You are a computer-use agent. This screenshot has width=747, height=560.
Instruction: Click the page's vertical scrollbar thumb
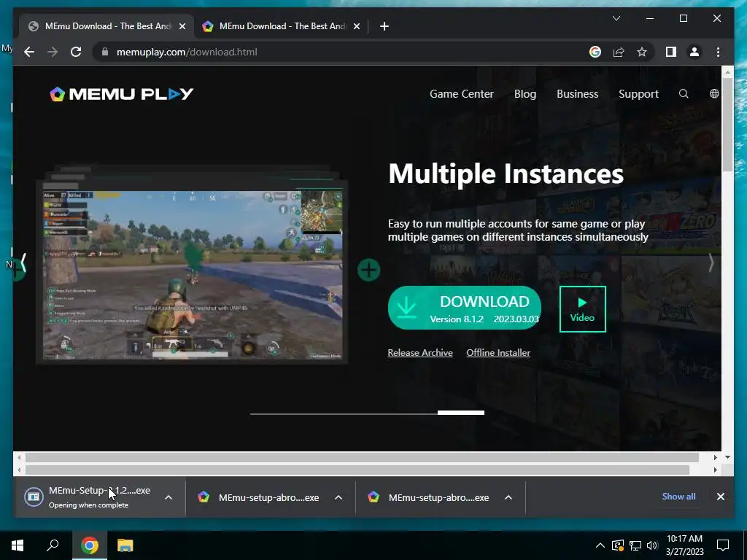click(x=727, y=125)
